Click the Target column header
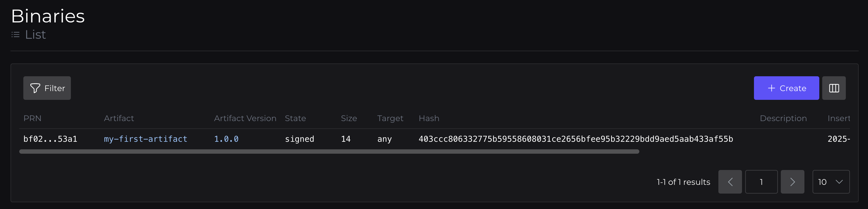This screenshot has height=209, width=868. point(390,118)
